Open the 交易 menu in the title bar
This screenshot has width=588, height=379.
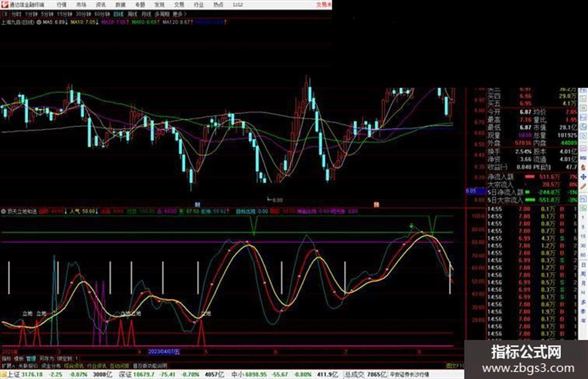[179, 4]
